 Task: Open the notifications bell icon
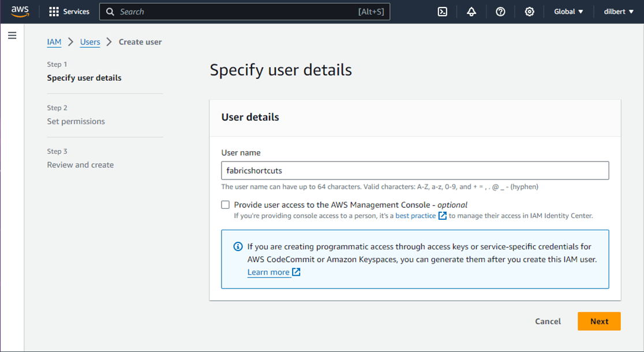pos(471,12)
